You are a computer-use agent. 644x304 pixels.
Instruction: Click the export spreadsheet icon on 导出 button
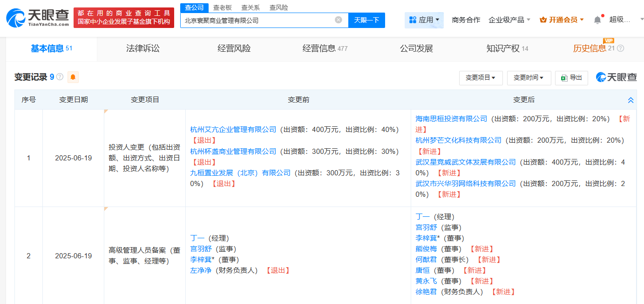[564, 78]
